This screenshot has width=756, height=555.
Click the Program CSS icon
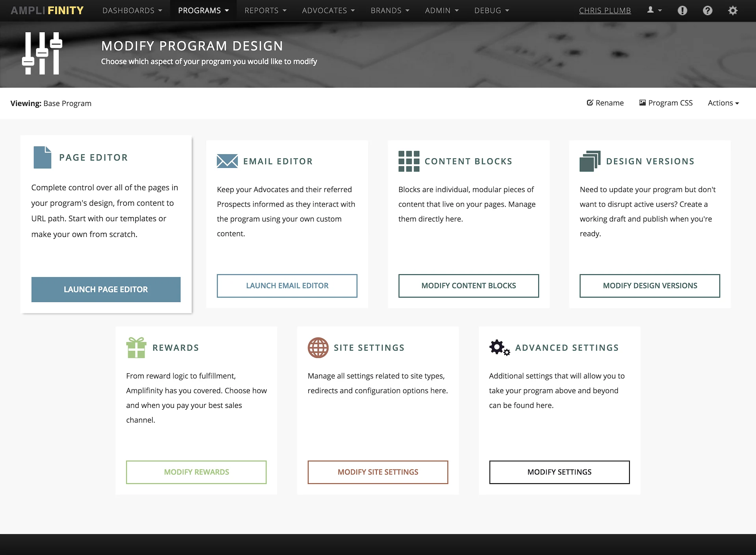[x=642, y=102]
